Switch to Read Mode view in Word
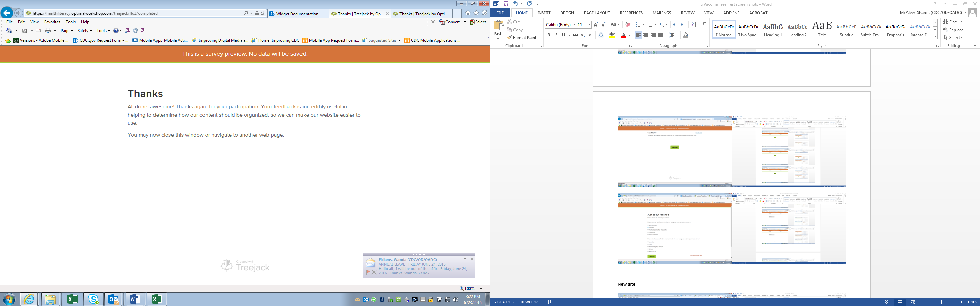Image resolution: width=980 pixels, height=306 pixels. (887, 302)
